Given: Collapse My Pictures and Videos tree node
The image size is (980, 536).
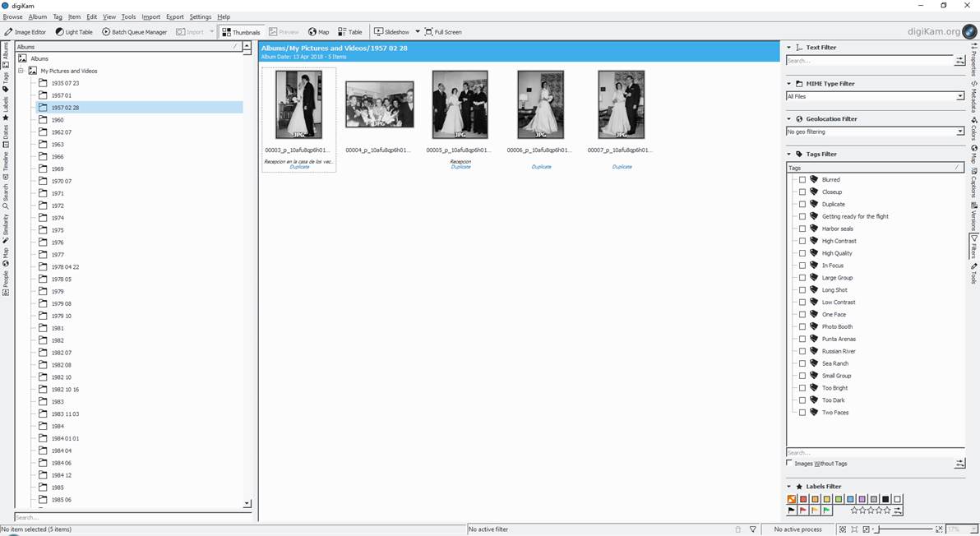Looking at the screenshot, I should coord(21,71).
